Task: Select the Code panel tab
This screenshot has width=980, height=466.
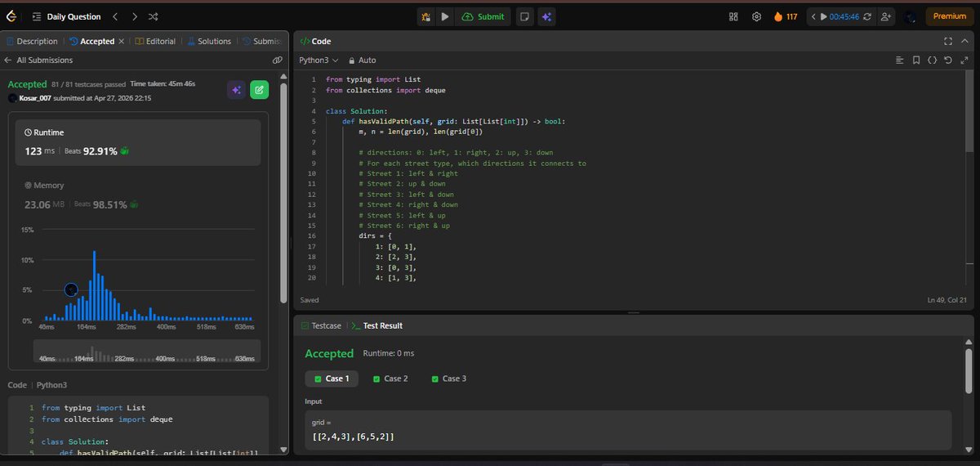Action: (315, 41)
